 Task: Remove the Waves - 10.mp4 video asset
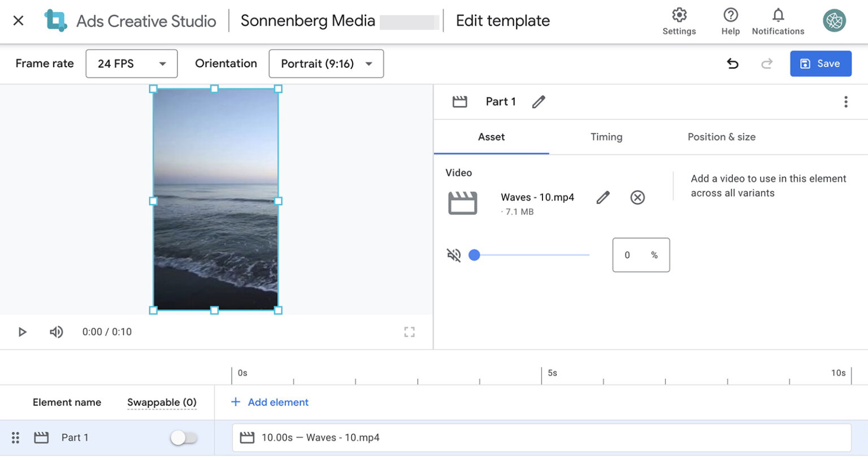click(637, 197)
